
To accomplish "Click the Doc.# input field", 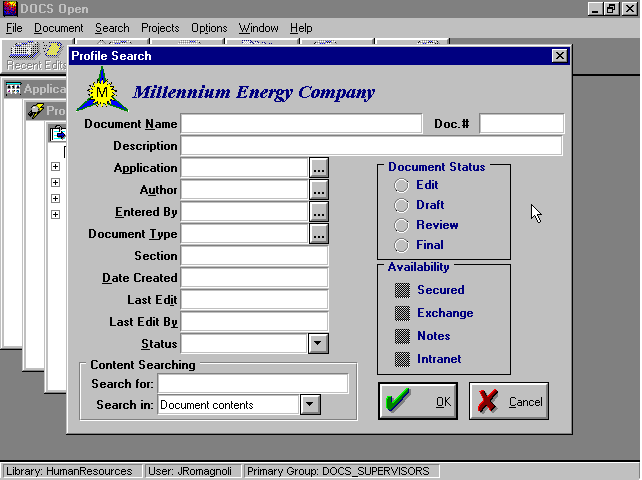I will (x=522, y=124).
